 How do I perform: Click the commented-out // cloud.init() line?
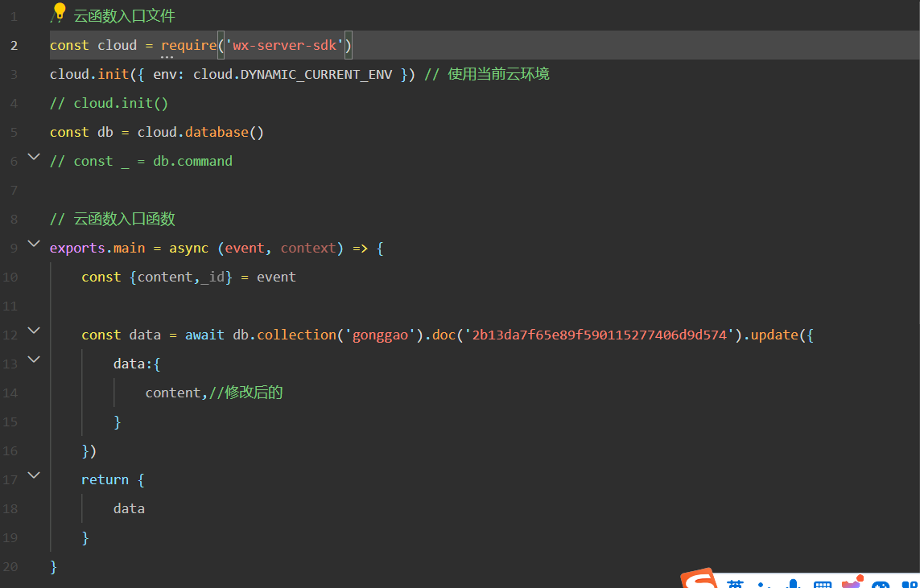pos(109,103)
